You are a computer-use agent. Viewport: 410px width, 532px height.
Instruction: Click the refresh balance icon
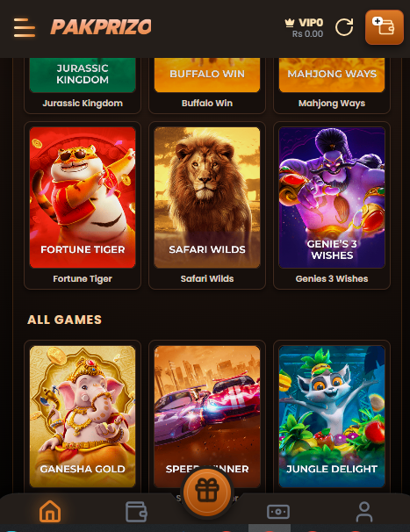[344, 27]
